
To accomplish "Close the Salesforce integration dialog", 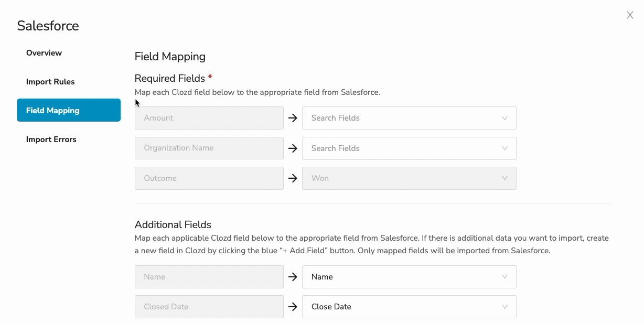I will [629, 15].
